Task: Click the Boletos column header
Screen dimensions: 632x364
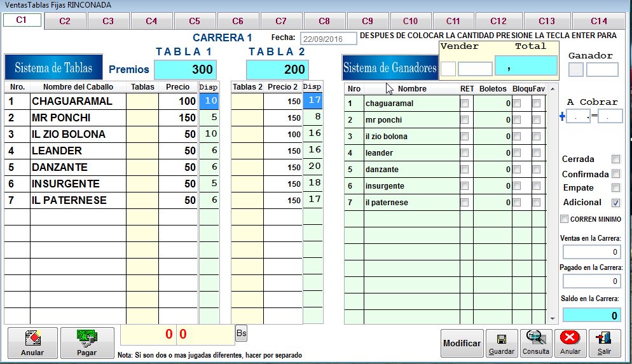Action: coord(493,89)
